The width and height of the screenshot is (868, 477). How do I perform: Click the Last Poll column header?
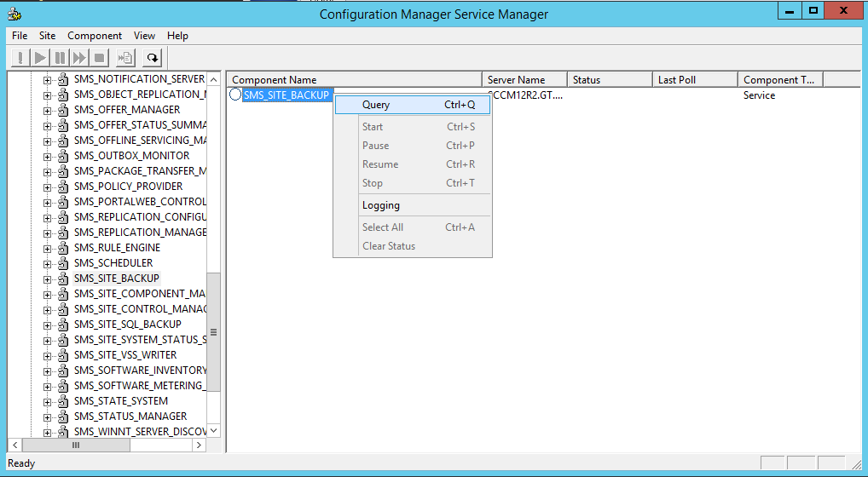click(677, 80)
